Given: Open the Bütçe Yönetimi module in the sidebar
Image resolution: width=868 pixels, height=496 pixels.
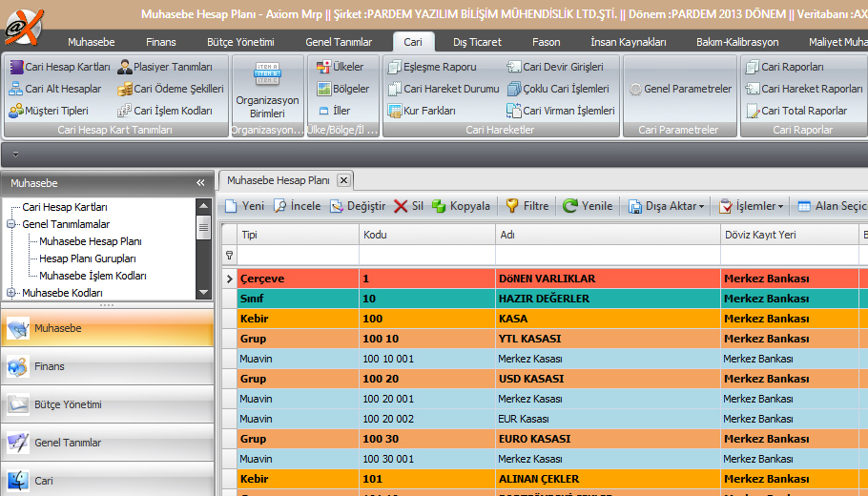Looking at the screenshot, I should (x=108, y=404).
